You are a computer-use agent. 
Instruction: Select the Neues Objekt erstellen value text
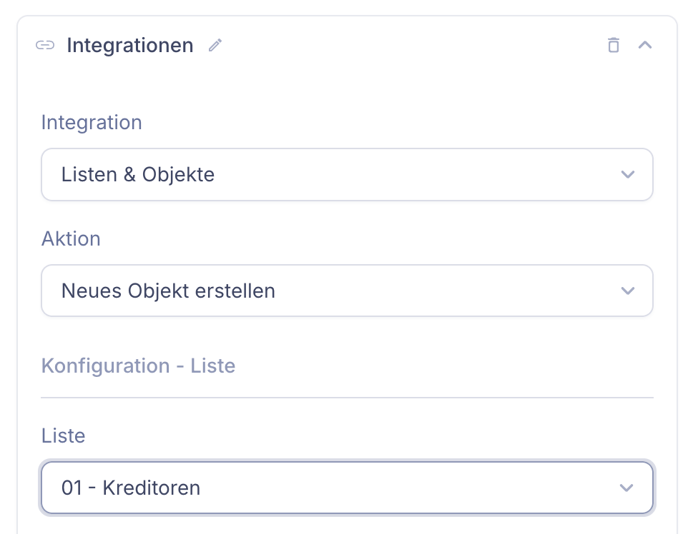pos(168,290)
